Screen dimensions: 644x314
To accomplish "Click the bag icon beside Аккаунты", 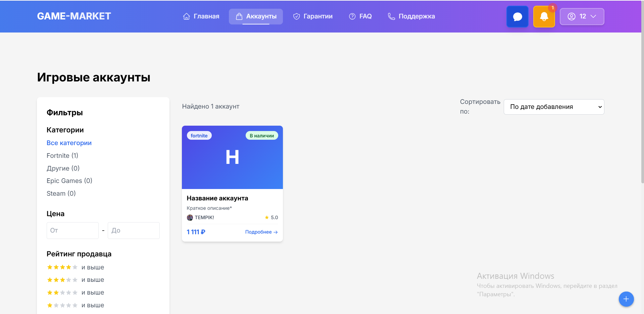I will 239,16.
